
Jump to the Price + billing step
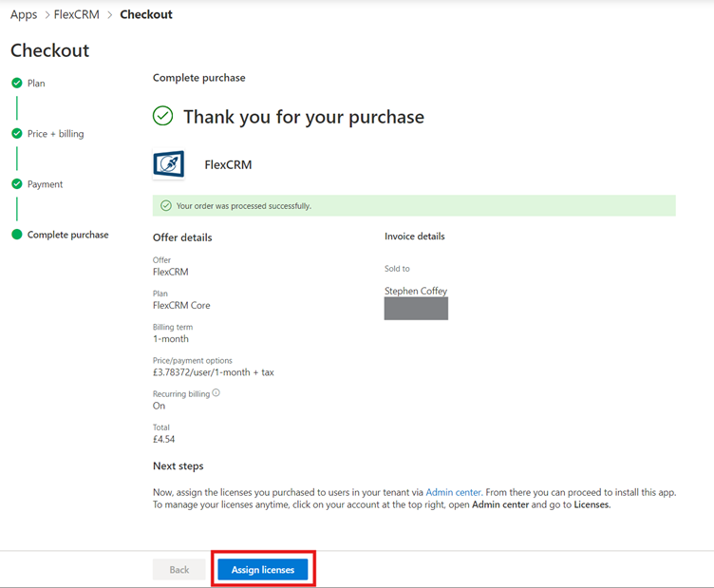[x=55, y=134]
